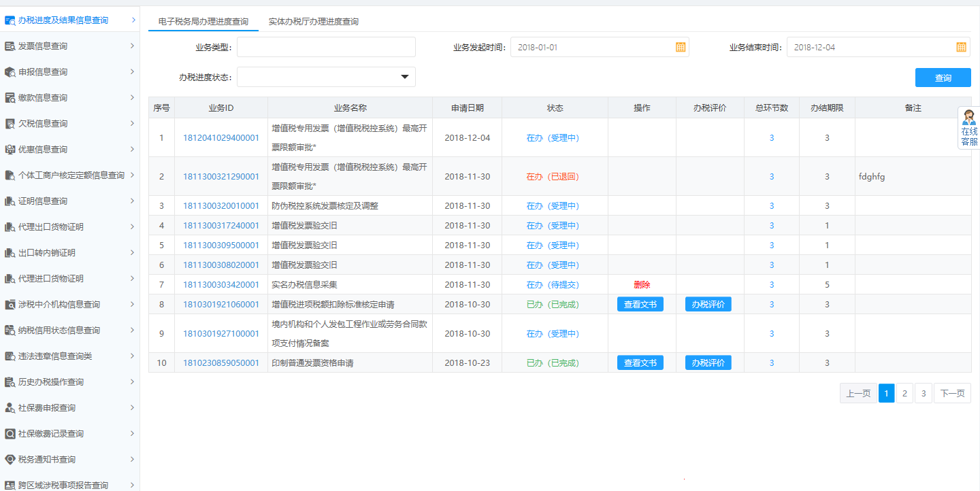This screenshot has height=491, width=980.
Task: Go to page 2 of results
Action: point(904,393)
